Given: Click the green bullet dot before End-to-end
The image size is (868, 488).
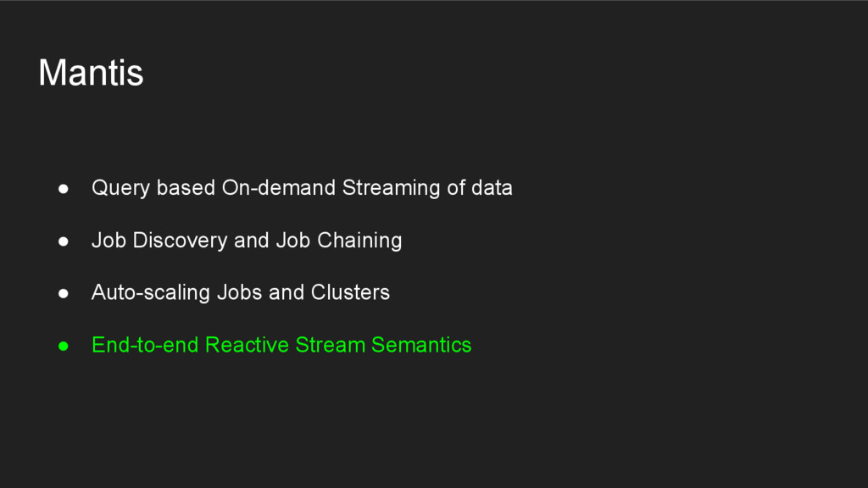Looking at the screenshot, I should [x=63, y=346].
